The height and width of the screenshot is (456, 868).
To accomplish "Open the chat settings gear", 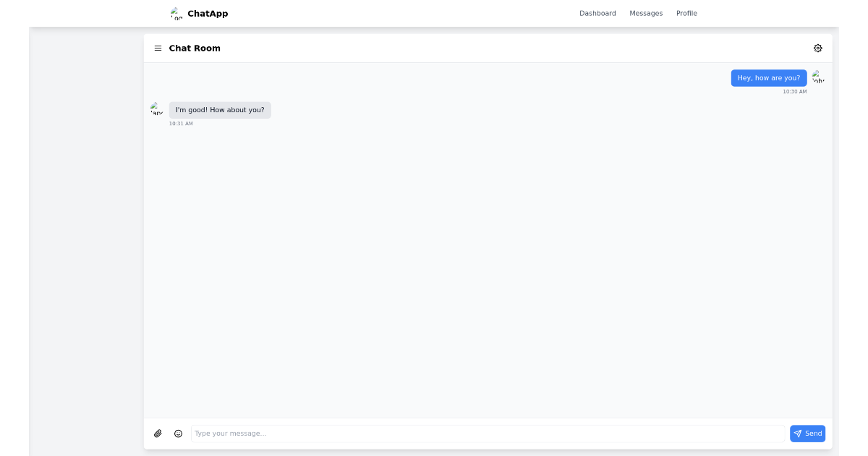I will [x=818, y=48].
